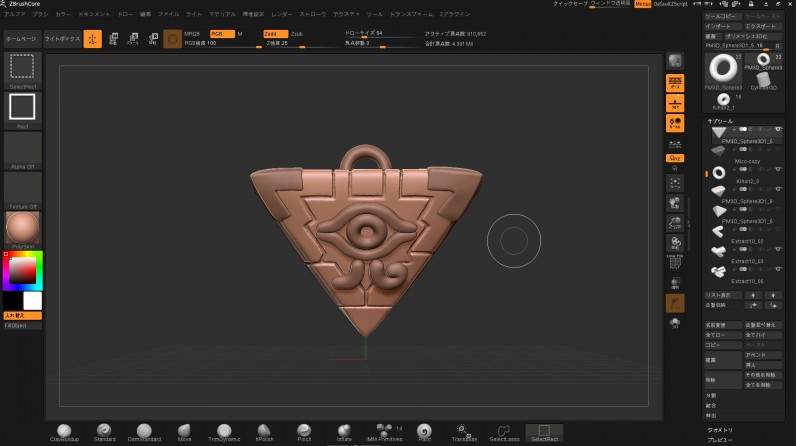Expand the ジオメトリ section
Viewport: 797px width, 446px height.
[x=720, y=429]
